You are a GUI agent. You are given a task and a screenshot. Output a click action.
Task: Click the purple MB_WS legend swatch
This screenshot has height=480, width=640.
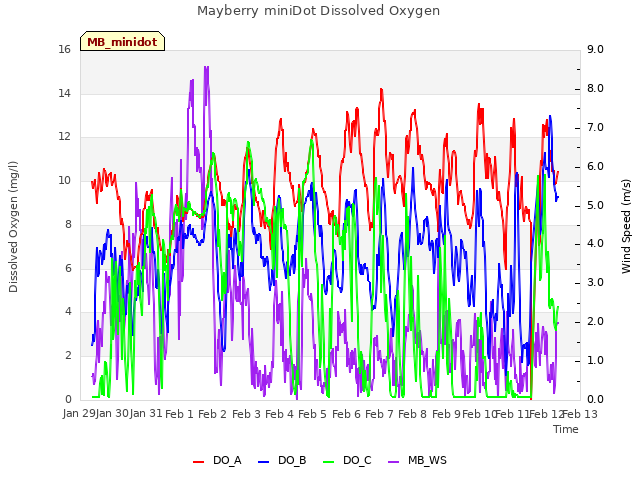click(393, 462)
